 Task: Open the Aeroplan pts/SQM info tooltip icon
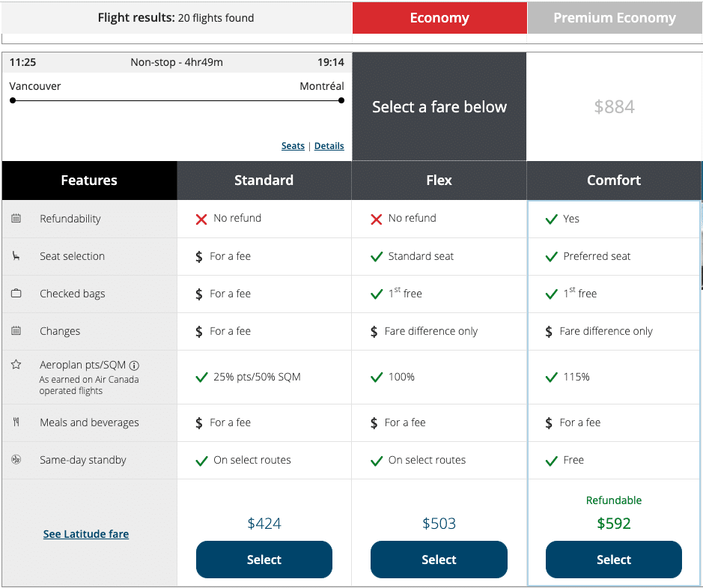(135, 366)
